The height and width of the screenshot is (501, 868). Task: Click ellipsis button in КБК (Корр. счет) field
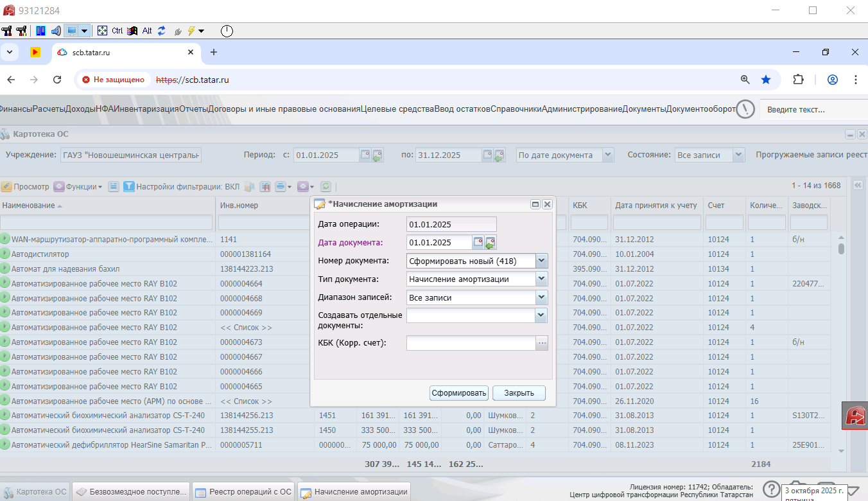(x=542, y=344)
